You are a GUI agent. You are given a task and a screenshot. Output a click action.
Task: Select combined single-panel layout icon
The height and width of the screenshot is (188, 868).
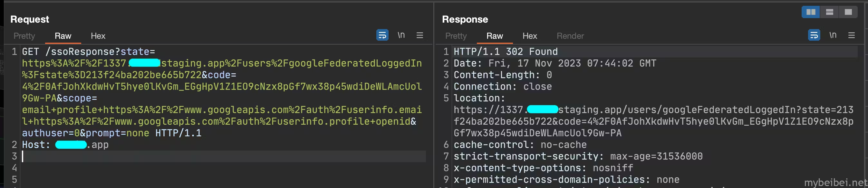point(848,12)
